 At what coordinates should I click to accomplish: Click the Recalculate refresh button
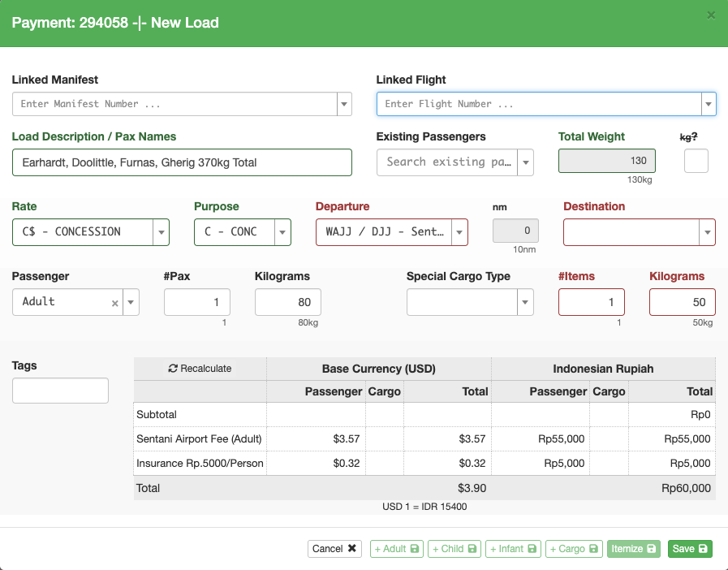pos(200,369)
